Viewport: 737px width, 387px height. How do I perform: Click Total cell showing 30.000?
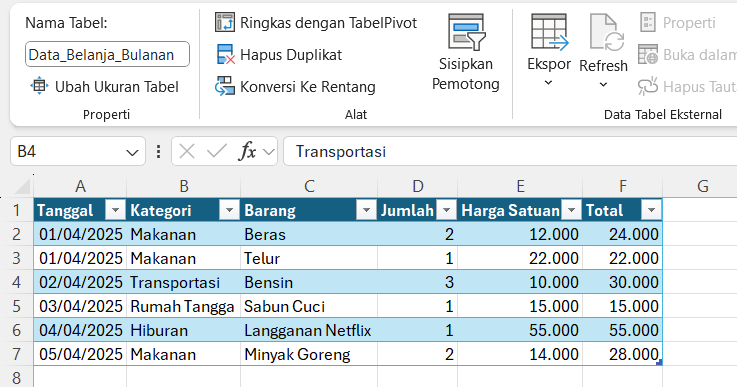click(622, 282)
